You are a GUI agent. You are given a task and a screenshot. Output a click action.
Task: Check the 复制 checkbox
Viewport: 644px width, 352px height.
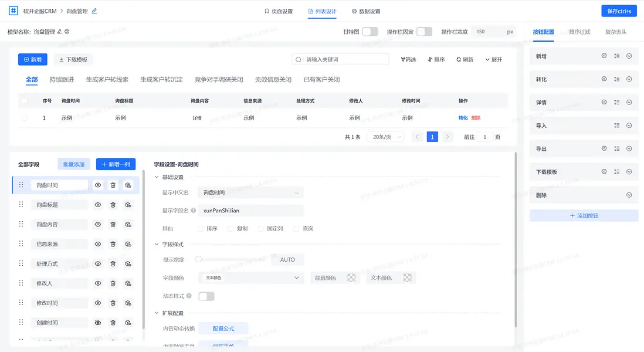click(x=231, y=229)
